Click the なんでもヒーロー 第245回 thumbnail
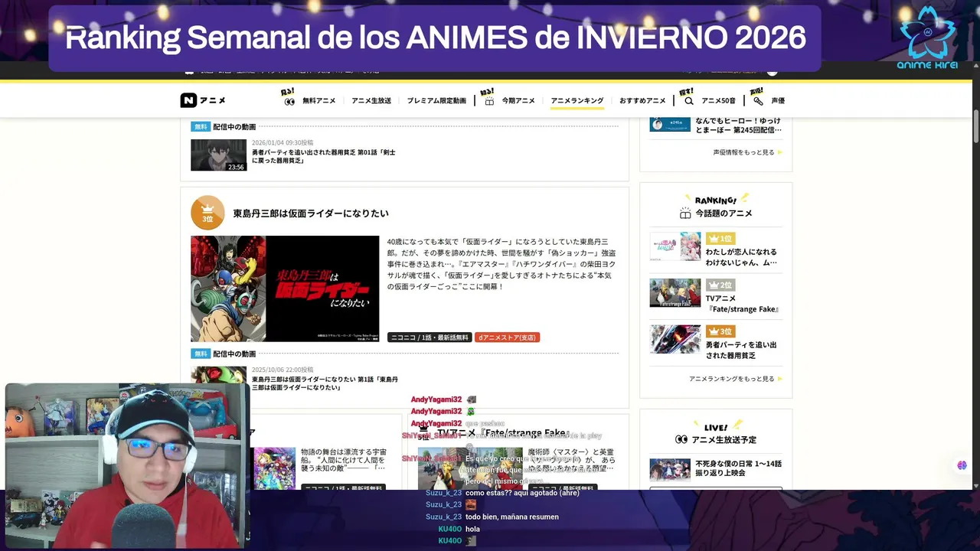Image resolution: width=980 pixels, height=551 pixels. (x=670, y=123)
